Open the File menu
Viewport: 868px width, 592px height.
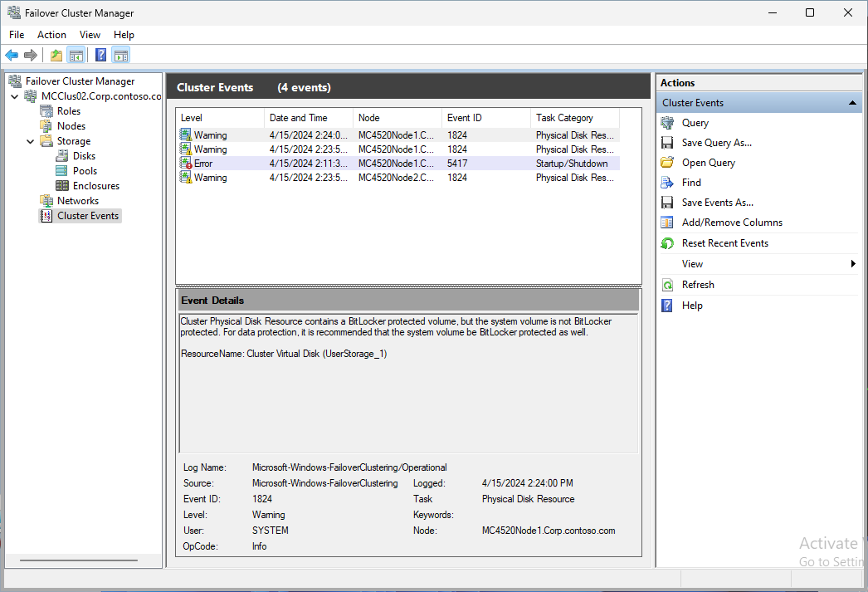tap(17, 35)
